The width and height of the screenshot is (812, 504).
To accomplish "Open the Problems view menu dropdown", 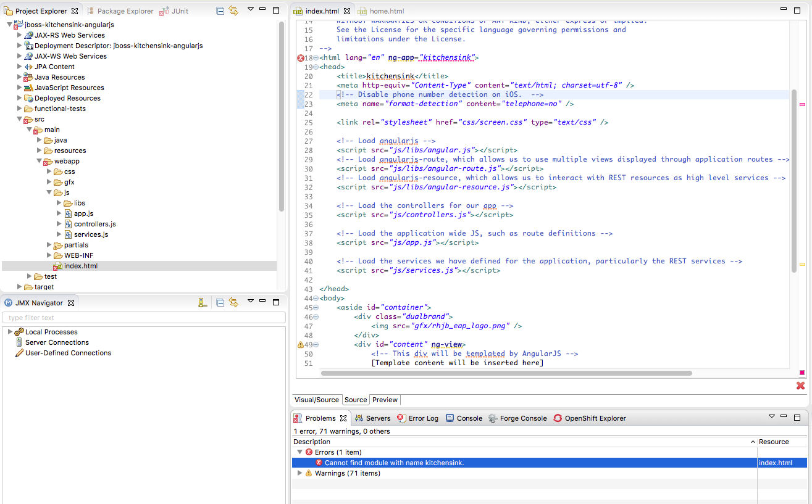I will [x=771, y=418].
